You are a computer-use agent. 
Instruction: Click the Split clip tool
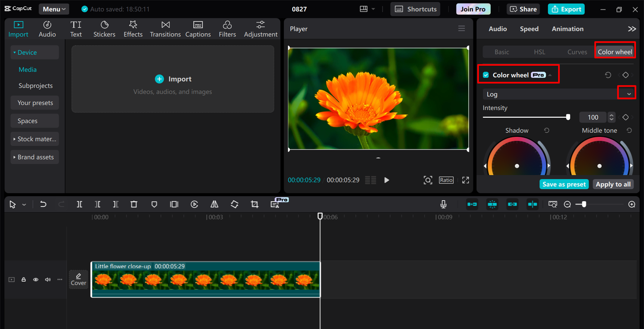(79, 204)
